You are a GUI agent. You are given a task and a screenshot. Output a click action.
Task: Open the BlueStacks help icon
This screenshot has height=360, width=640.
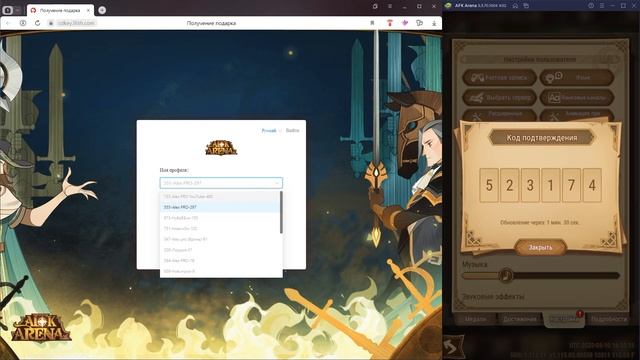tap(591, 6)
